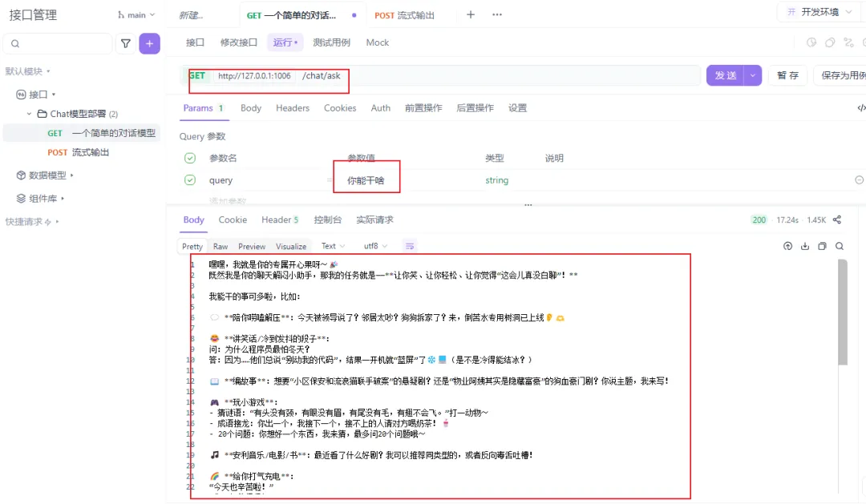
Task: Copy response body using copy icon
Action: 823,246
